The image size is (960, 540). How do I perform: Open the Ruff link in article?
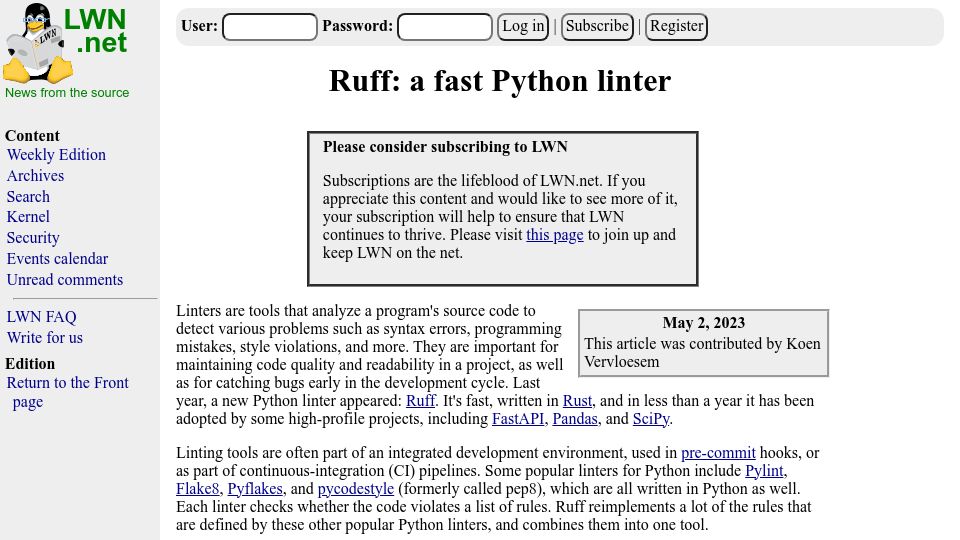point(421,401)
